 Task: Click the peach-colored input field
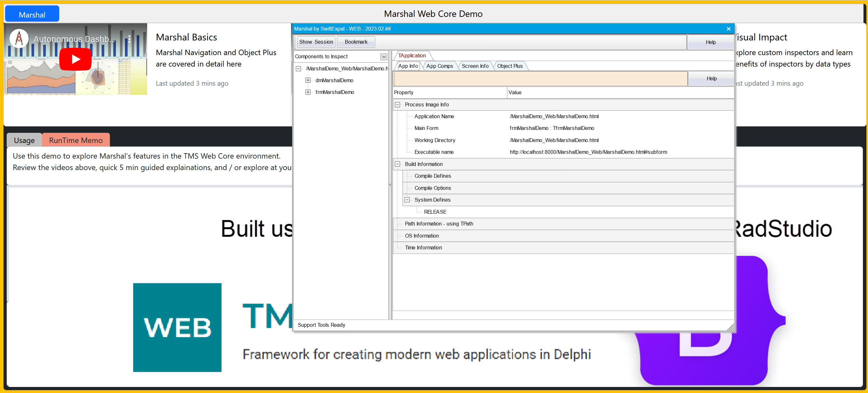(x=541, y=78)
